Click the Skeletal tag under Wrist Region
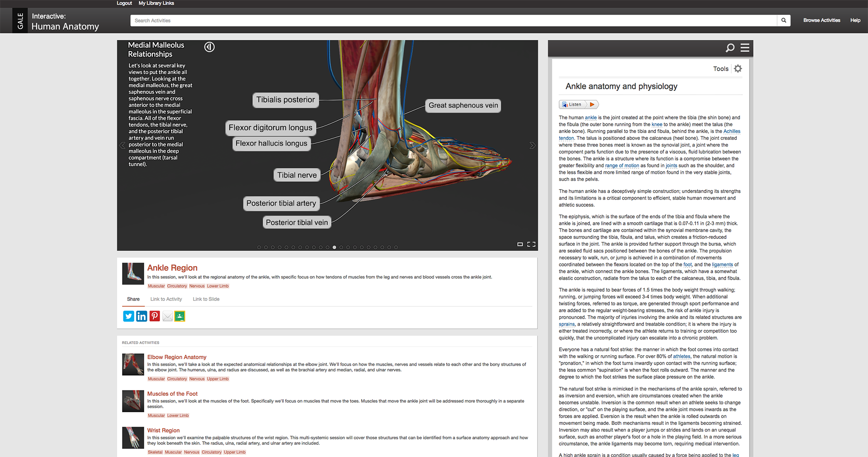 click(155, 452)
